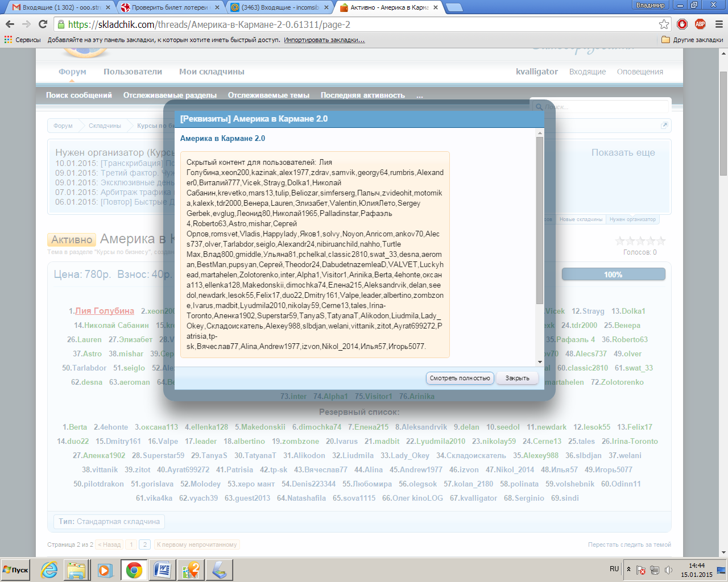The height and width of the screenshot is (582, 728).
Task: Click Закрыть to dismiss the dialog
Action: point(518,378)
